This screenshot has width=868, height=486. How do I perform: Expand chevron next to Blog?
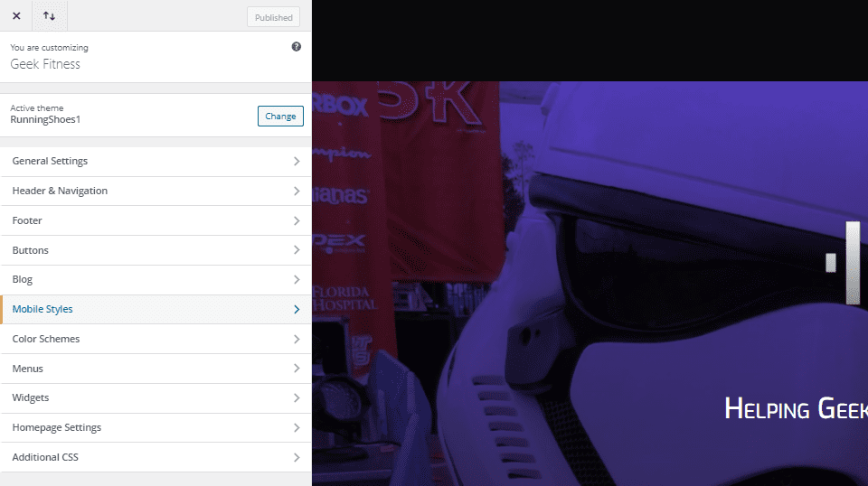tap(297, 280)
